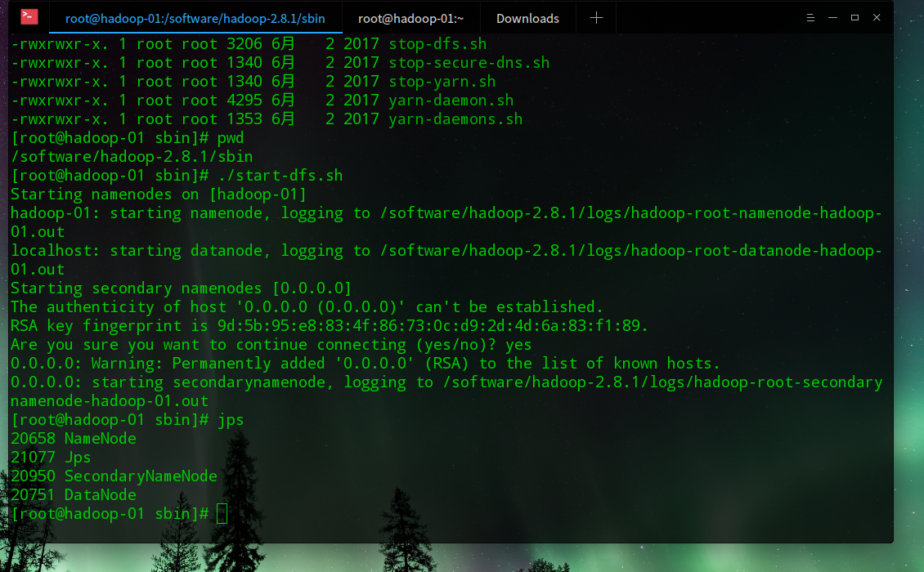The height and width of the screenshot is (572, 924).
Task: Open a new terminal tab with plus
Action: pyautogui.click(x=596, y=18)
